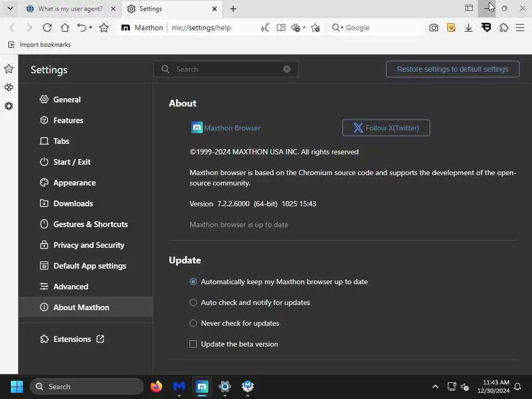The image size is (532, 399).
Task: Show hidden system tray icons chevron
Action: click(x=435, y=387)
